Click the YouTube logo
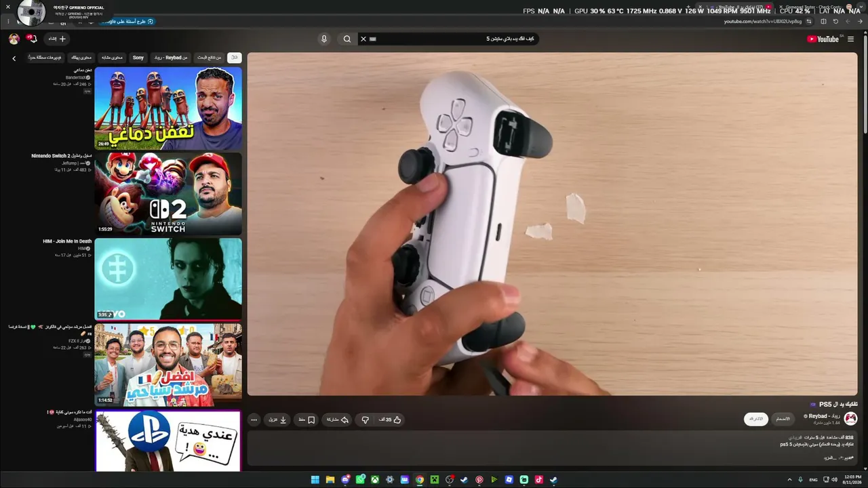The height and width of the screenshot is (488, 868). pos(823,39)
